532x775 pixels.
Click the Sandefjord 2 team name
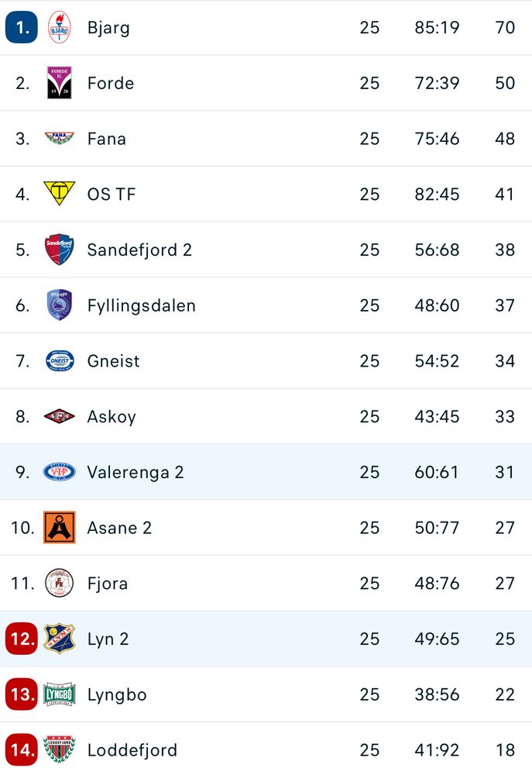point(139,250)
